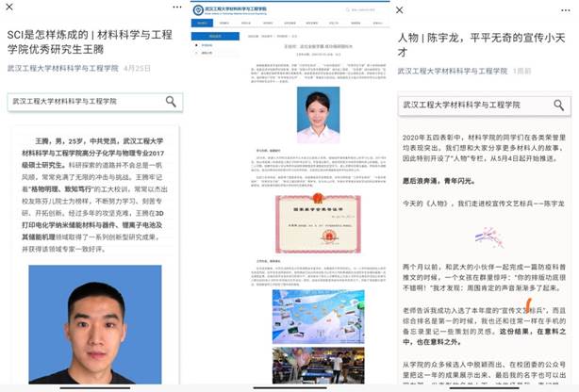Screen dimensions: 579x392
Task: Click the university logo in website header
Action: click(x=198, y=11)
